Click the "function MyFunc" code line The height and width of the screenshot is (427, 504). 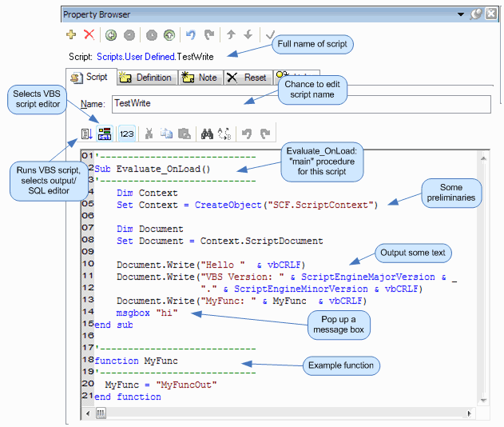point(137,361)
